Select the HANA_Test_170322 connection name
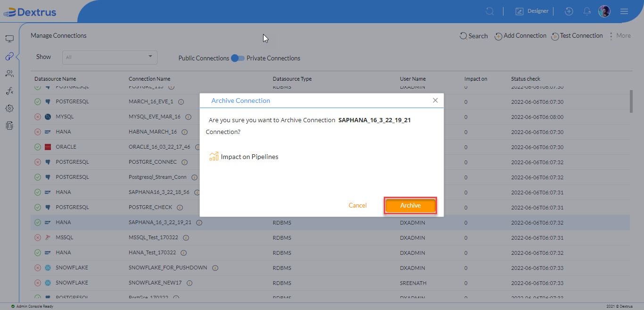644x310 pixels. 152,252
